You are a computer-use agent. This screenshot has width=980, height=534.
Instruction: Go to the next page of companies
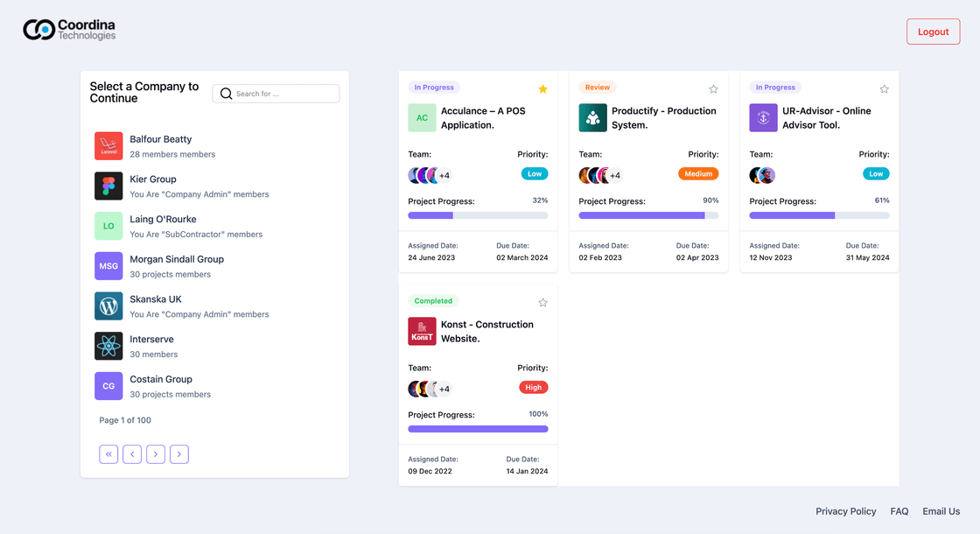pos(156,453)
